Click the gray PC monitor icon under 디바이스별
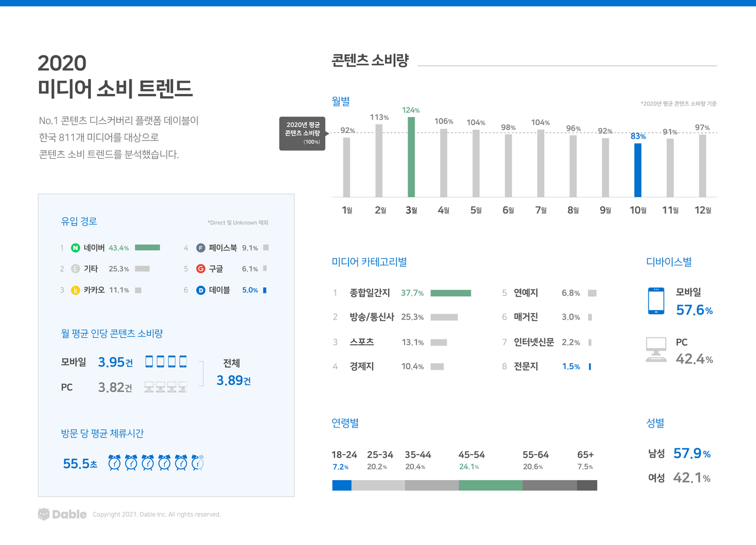 (656, 350)
